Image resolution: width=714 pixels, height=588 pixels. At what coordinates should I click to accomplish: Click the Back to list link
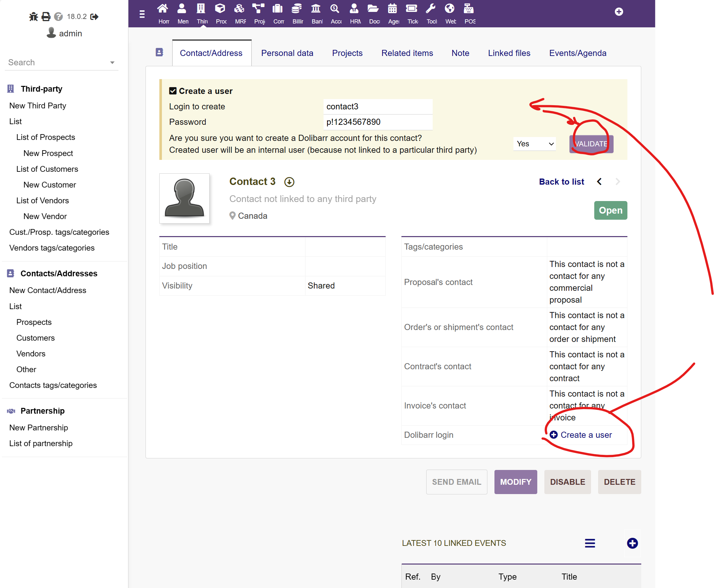pyautogui.click(x=561, y=182)
